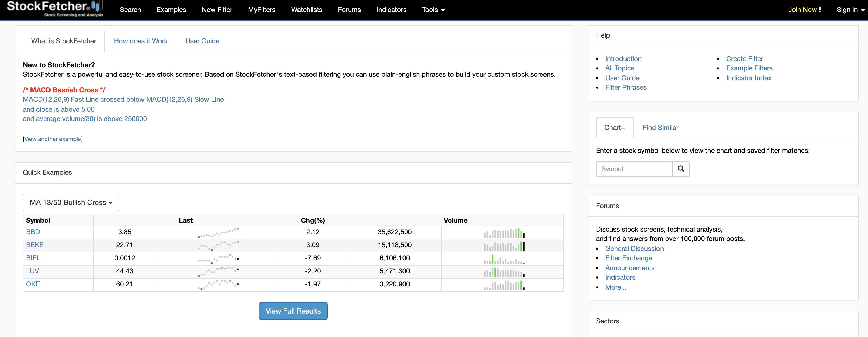The height and width of the screenshot is (337, 868).
Task: Click the Indicator Index help link
Action: click(x=748, y=78)
